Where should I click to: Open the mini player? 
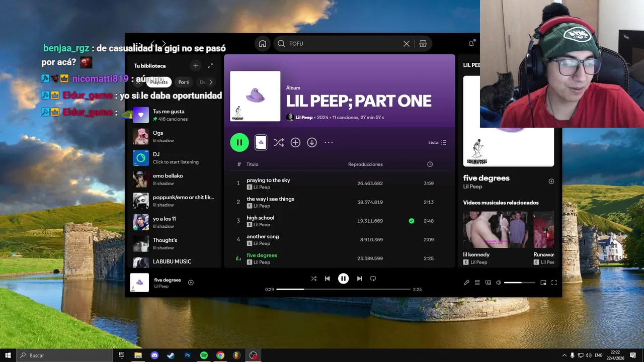(543, 283)
